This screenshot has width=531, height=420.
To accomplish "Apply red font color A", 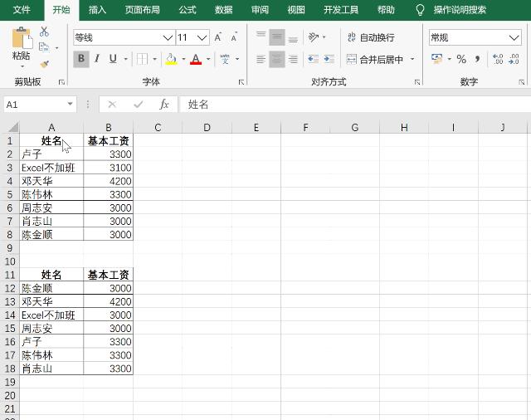I will point(196,59).
